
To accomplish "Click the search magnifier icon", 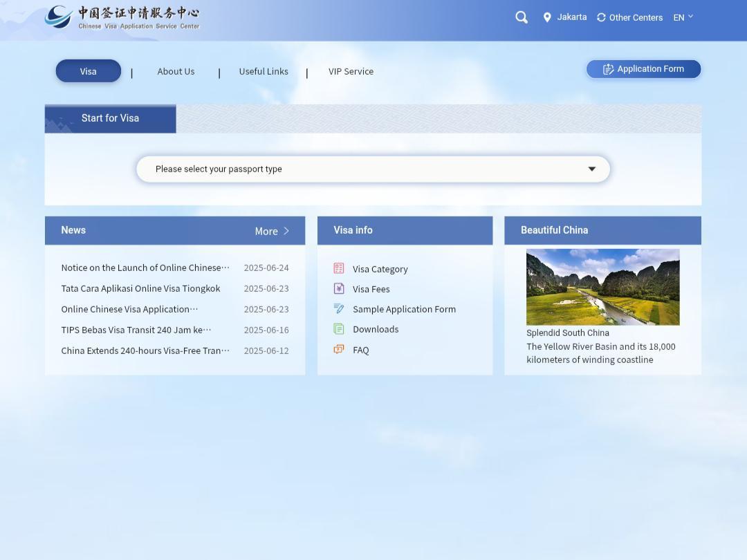I will (x=522, y=17).
